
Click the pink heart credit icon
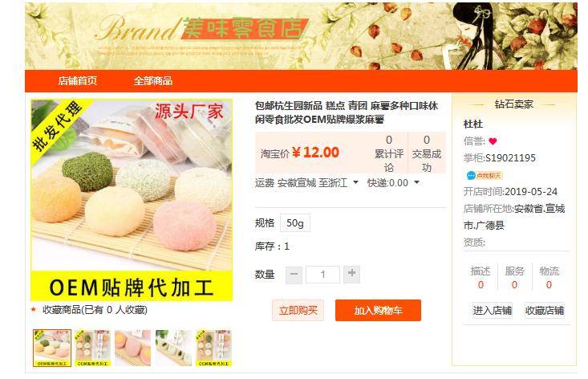[x=493, y=141]
